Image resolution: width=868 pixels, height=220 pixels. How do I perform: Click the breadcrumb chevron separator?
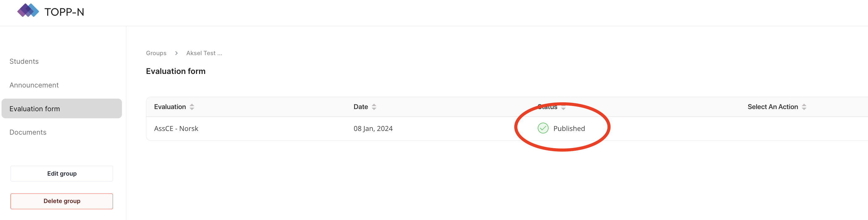point(176,53)
